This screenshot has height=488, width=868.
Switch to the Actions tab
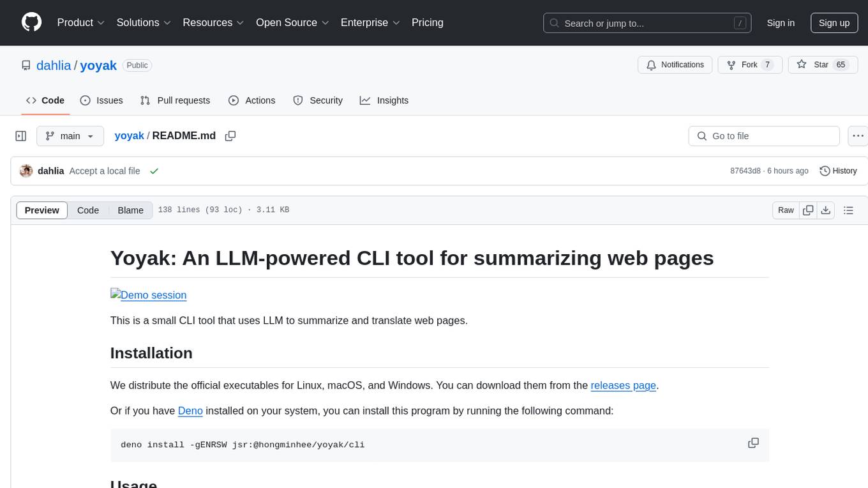(251, 100)
